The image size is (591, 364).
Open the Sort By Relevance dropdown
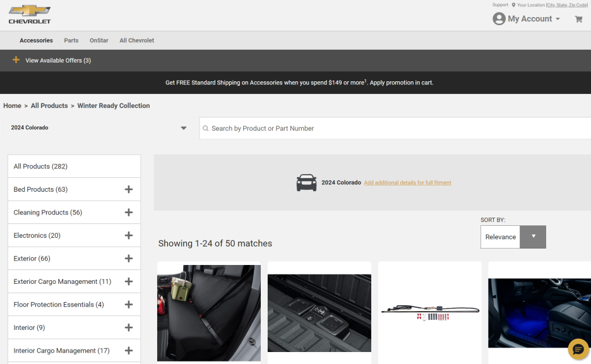[513, 237]
